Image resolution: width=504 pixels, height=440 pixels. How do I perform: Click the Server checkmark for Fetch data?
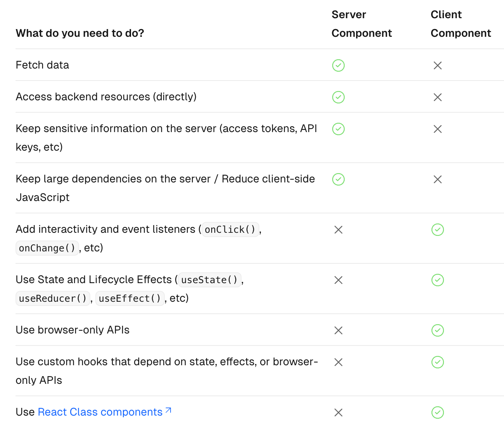pyautogui.click(x=338, y=65)
